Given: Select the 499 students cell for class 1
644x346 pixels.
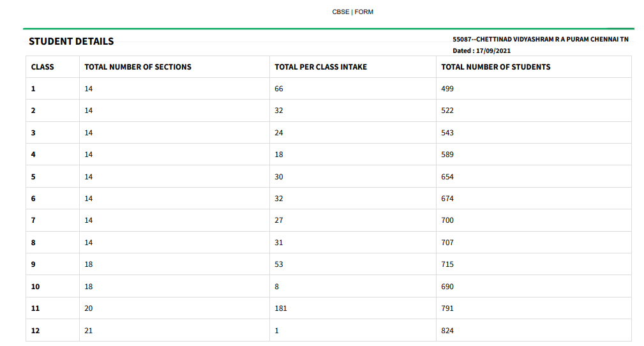Looking at the screenshot, I should 534,89.
